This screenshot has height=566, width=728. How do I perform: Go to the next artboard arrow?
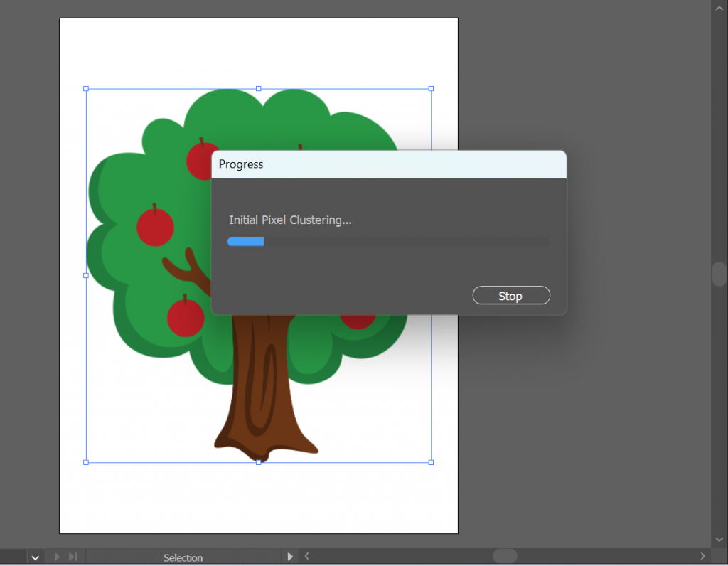point(56,557)
